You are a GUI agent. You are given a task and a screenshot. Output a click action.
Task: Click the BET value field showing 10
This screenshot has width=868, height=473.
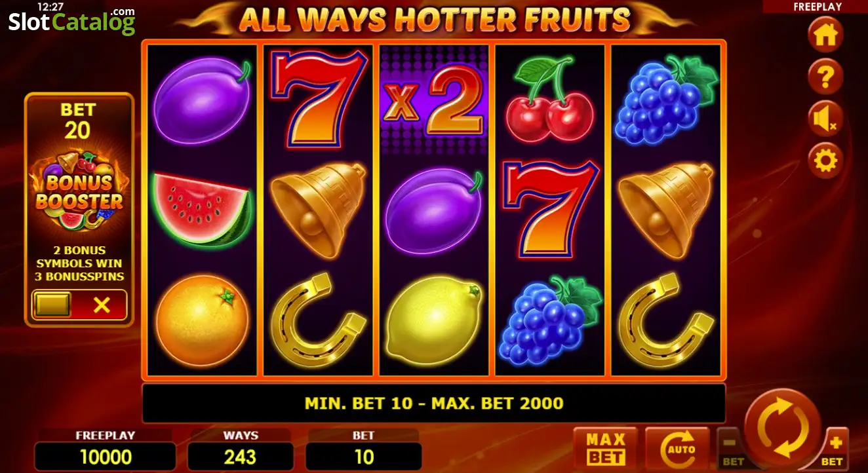[363, 457]
